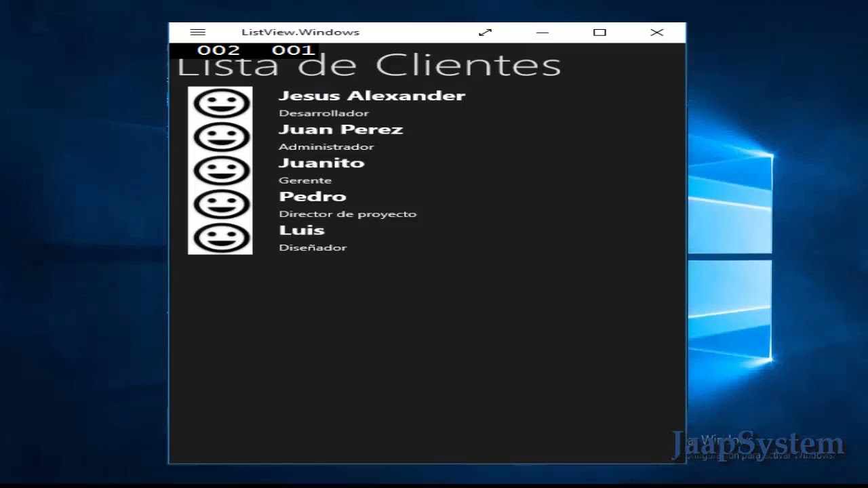The width and height of the screenshot is (868, 488).
Task: Select the name Pedro
Action: 313,197
